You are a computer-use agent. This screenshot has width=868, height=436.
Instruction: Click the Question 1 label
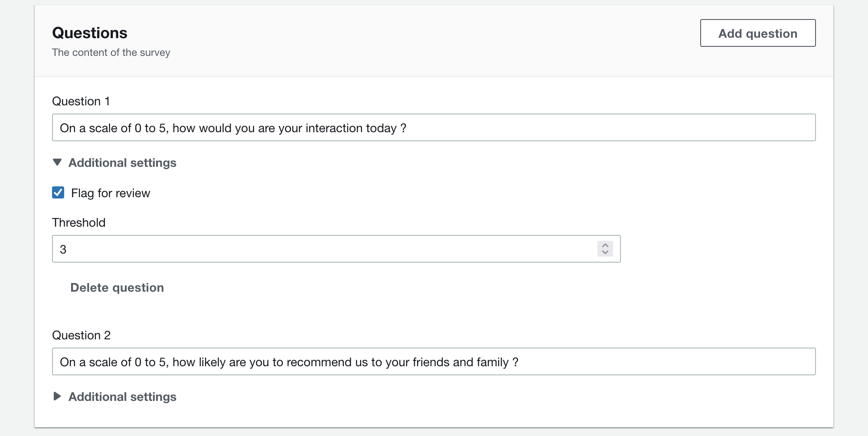pyautogui.click(x=81, y=101)
